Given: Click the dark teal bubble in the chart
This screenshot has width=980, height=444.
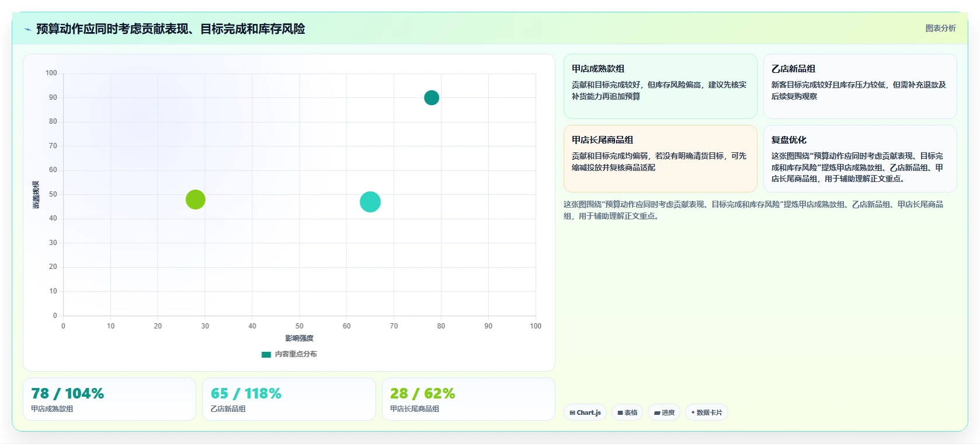Looking at the screenshot, I should coord(432,97).
